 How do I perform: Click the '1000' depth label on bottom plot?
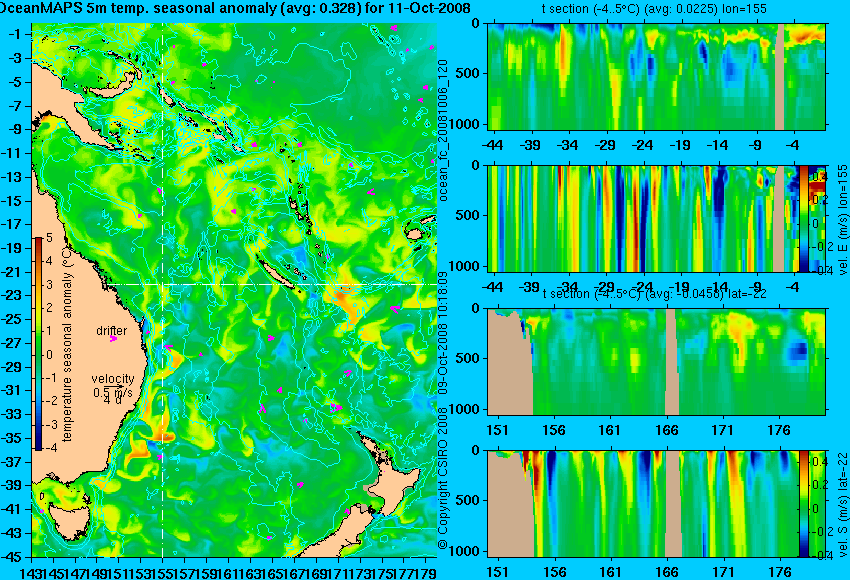(466, 551)
